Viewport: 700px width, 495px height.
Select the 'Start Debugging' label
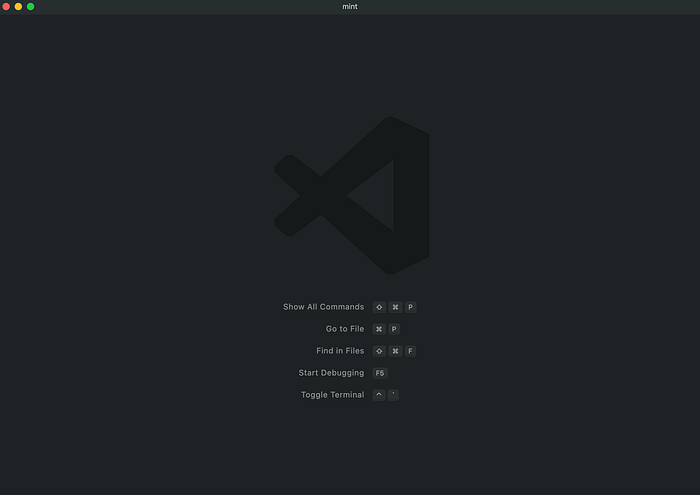tap(331, 373)
